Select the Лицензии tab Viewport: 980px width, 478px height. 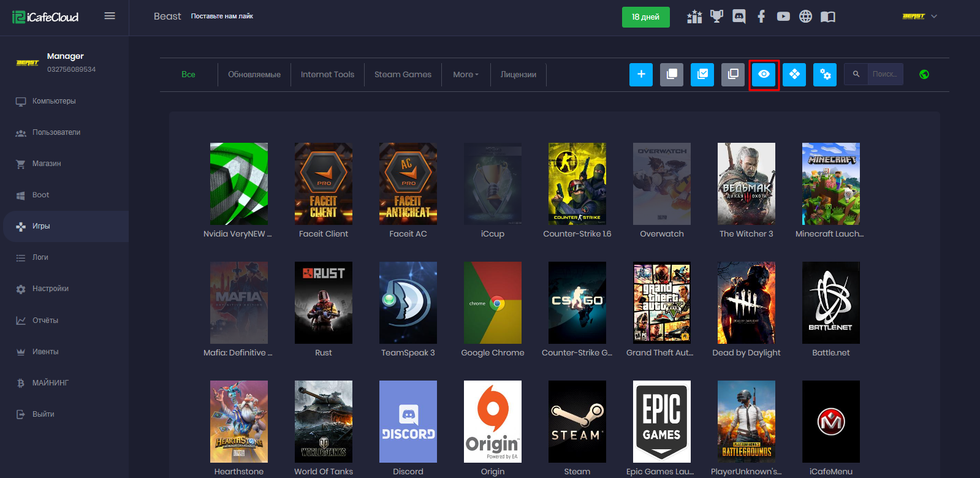coord(518,74)
